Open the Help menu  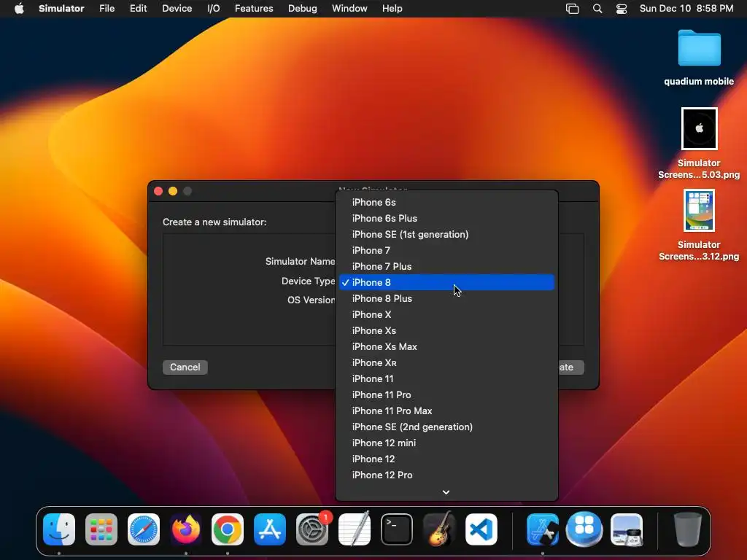pyautogui.click(x=392, y=8)
